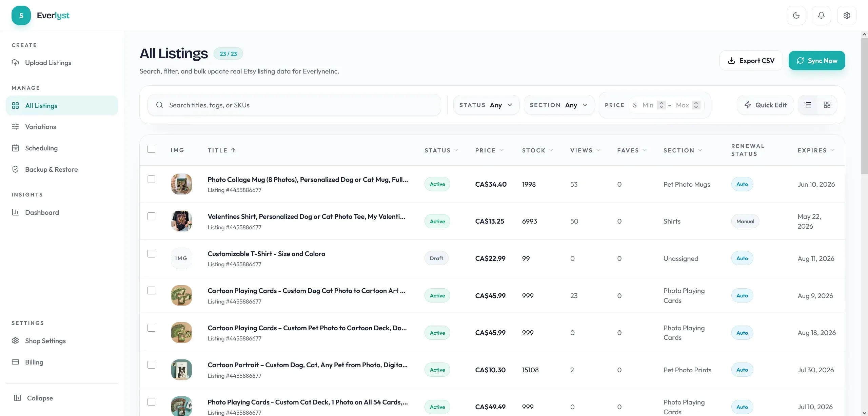
Task: Open Quick Edit
Action: 765,105
